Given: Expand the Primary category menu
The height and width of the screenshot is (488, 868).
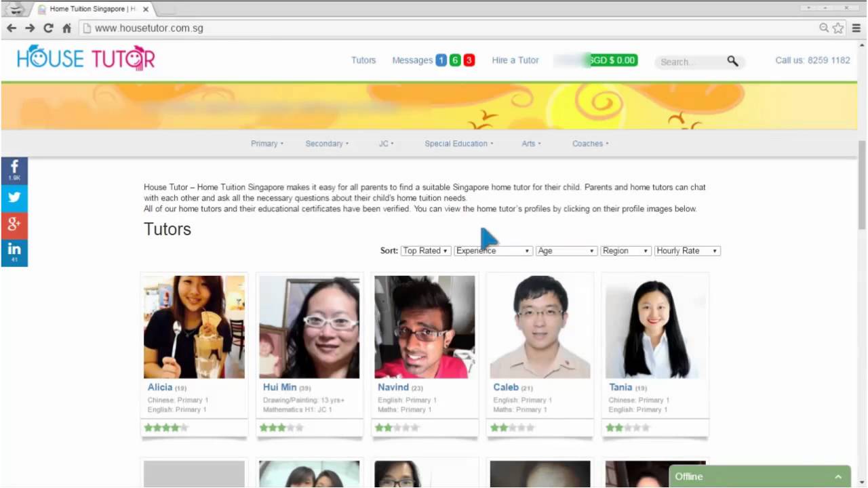Looking at the screenshot, I should pos(267,144).
